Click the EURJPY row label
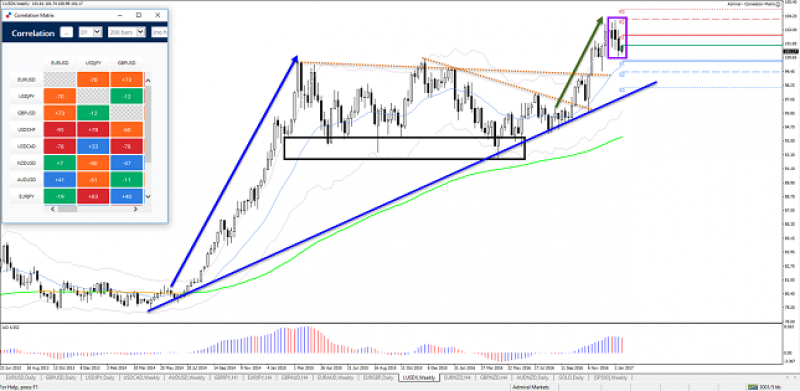The image size is (800, 391). 26,196
